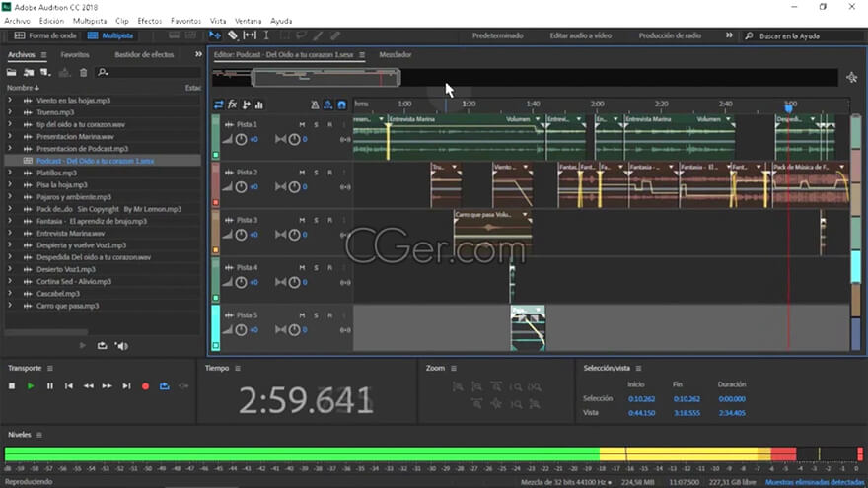The width and height of the screenshot is (868, 488).
Task: Show the Inputs/Outputs track view
Action: click(x=219, y=105)
